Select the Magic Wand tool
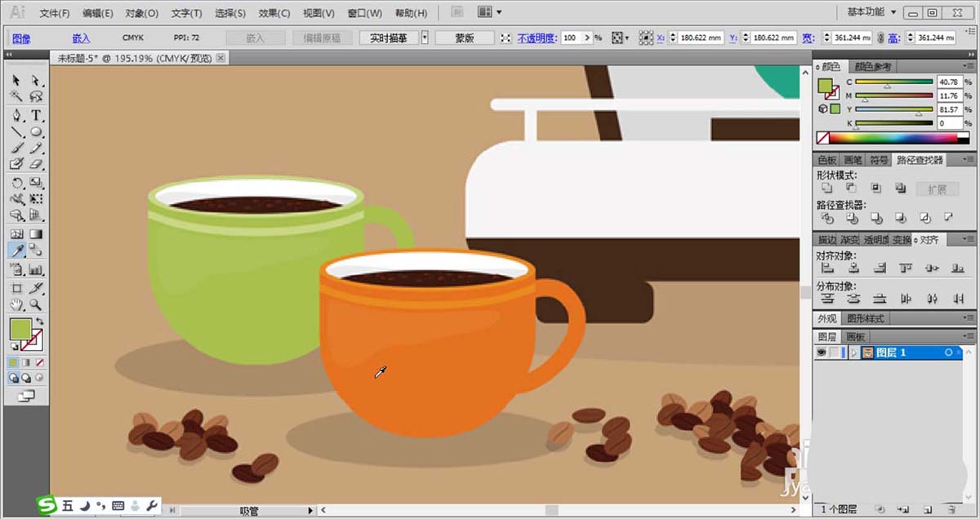 tap(17, 97)
